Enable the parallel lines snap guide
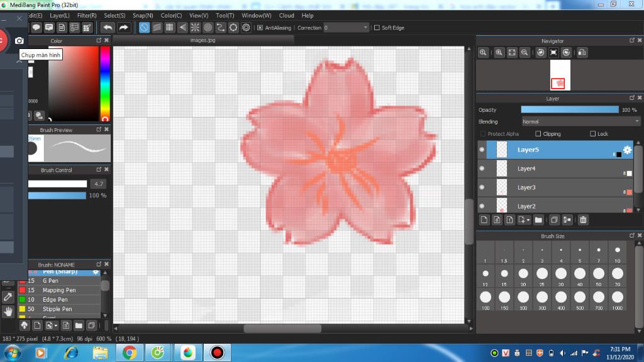The width and height of the screenshot is (644, 362). click(x=157, y=28)
